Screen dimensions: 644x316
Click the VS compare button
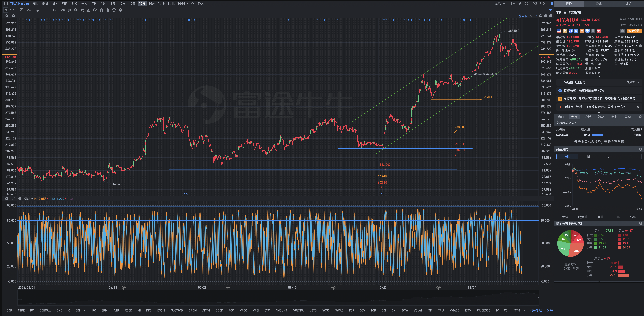click(535, 3)
